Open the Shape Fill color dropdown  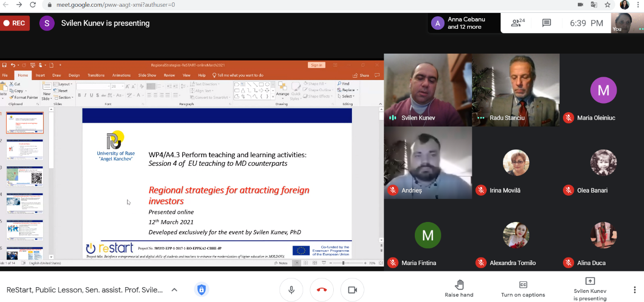[316, 84]
